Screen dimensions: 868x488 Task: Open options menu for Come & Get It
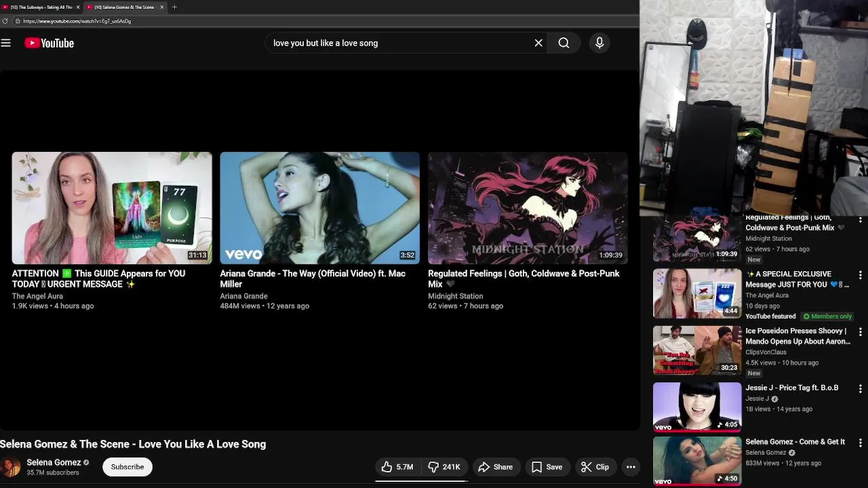(x=860, y=443)
